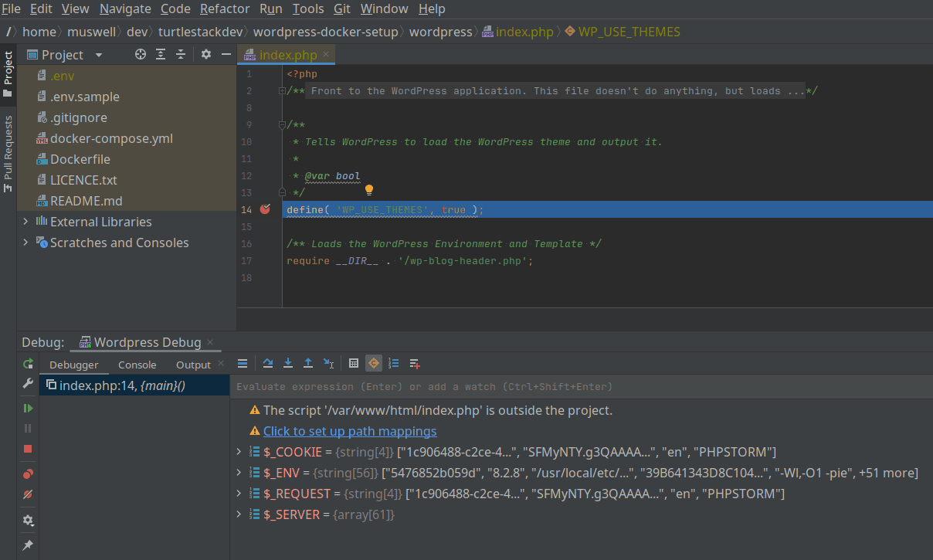The width and height of the screenshot is (933, 560).
Task: Open the Navigate menu
Action: [x=125, y=9]
